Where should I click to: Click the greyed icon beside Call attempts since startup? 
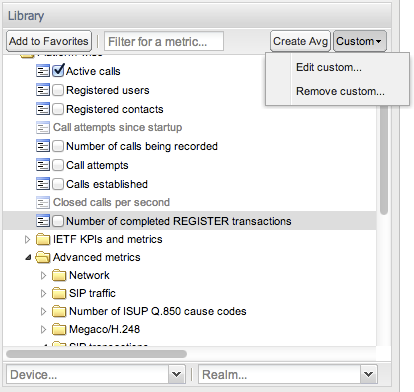pos(43,127)
